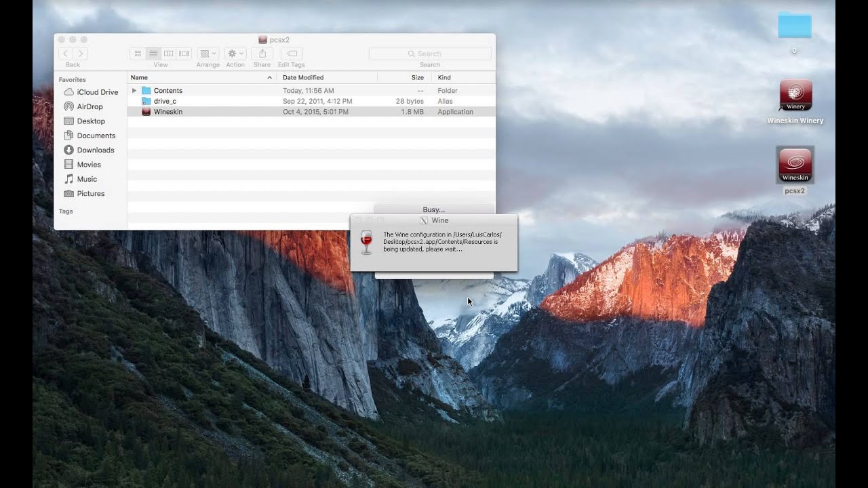Click the Favorites heading in sidebar
Image resolution: width=868 pixels, height=488 pixels.
click(72, 79)
